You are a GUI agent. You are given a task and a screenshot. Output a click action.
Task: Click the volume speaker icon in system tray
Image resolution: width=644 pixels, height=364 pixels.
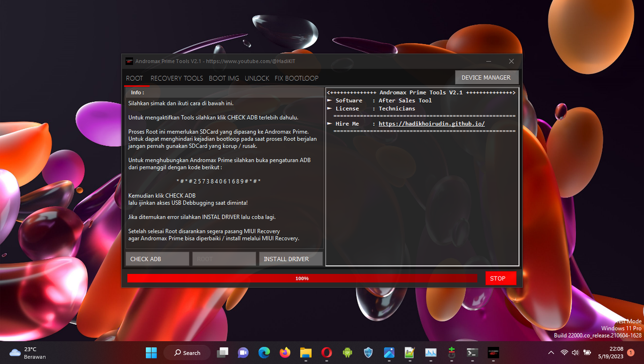[576, 352]
